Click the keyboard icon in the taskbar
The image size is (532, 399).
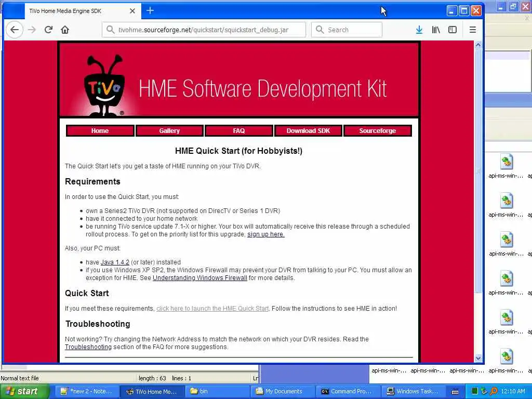coord(455,392)
